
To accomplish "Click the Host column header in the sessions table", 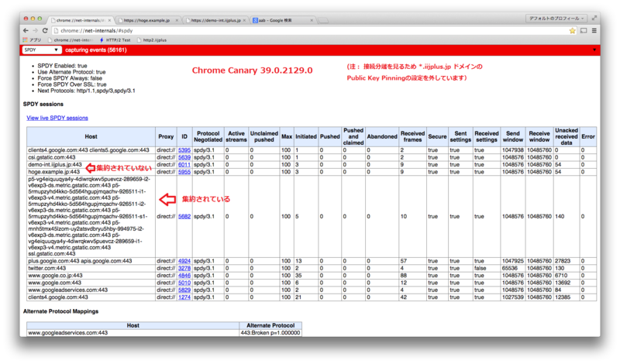I will (91, 137).
